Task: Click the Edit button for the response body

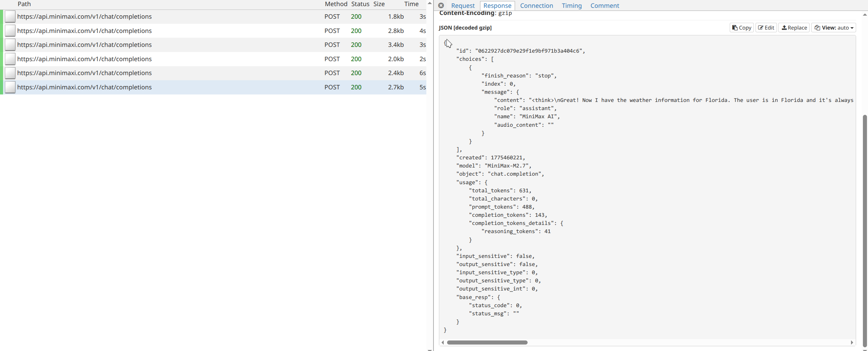Action: pos(766,28)
